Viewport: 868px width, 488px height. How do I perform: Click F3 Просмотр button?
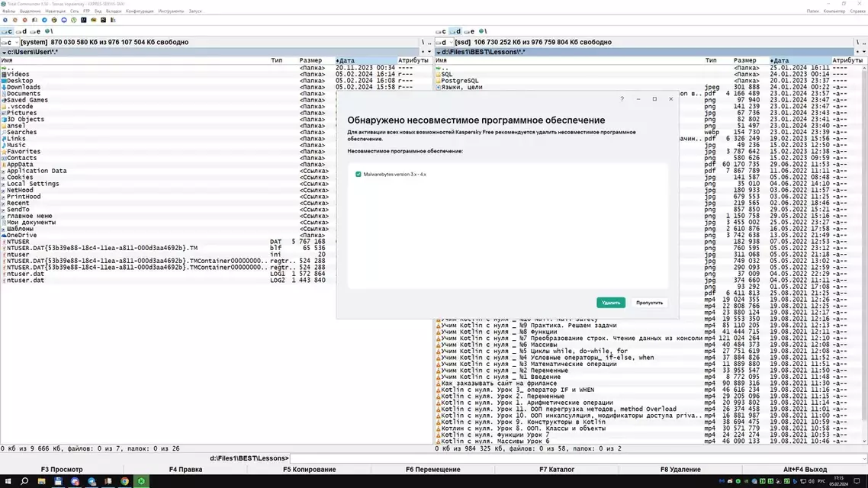click(62, 470)
